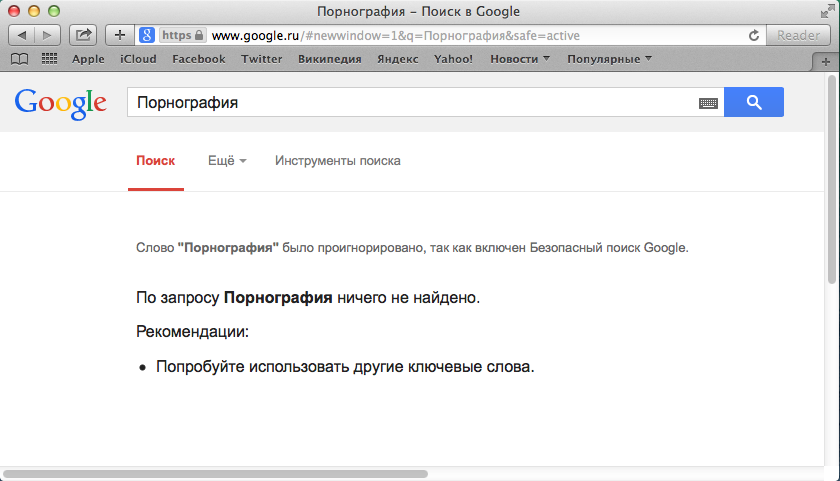The image size is (840, 481).
Task: Reload the page with refresh icon
Action: click(754, 35)
